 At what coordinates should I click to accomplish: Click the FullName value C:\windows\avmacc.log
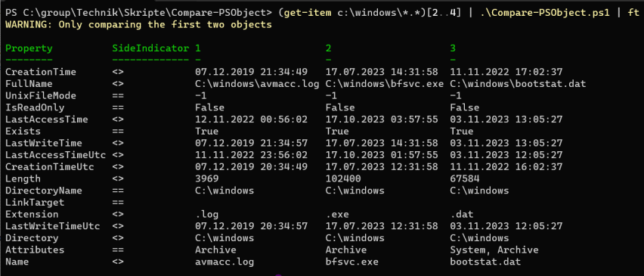click(x=257, y=84)
